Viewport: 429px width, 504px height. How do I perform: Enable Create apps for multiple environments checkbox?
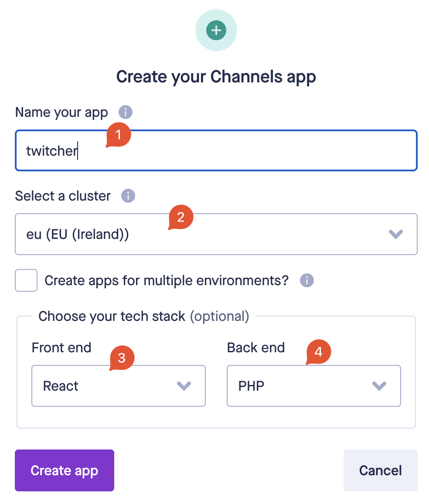(26, 280)
